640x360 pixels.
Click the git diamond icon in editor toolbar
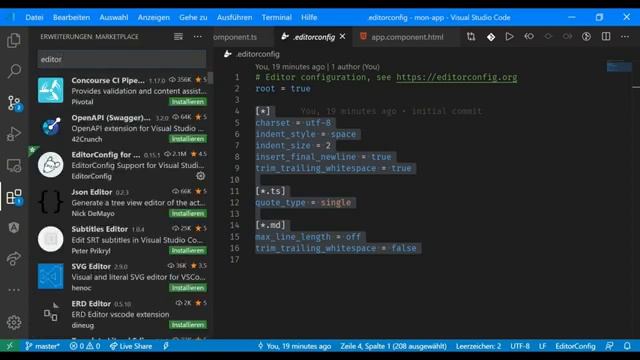click(491, 37)
